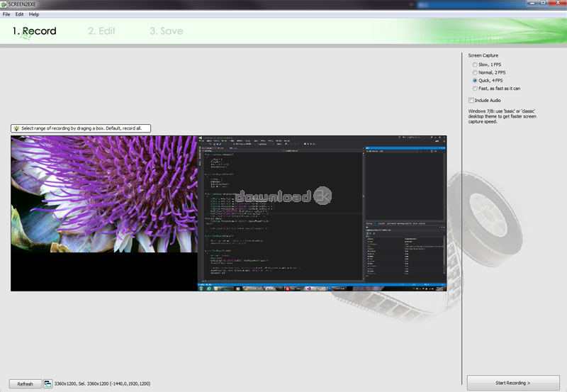
Task: Select Normal, 2 FPS capture speed
Action: 475,72
